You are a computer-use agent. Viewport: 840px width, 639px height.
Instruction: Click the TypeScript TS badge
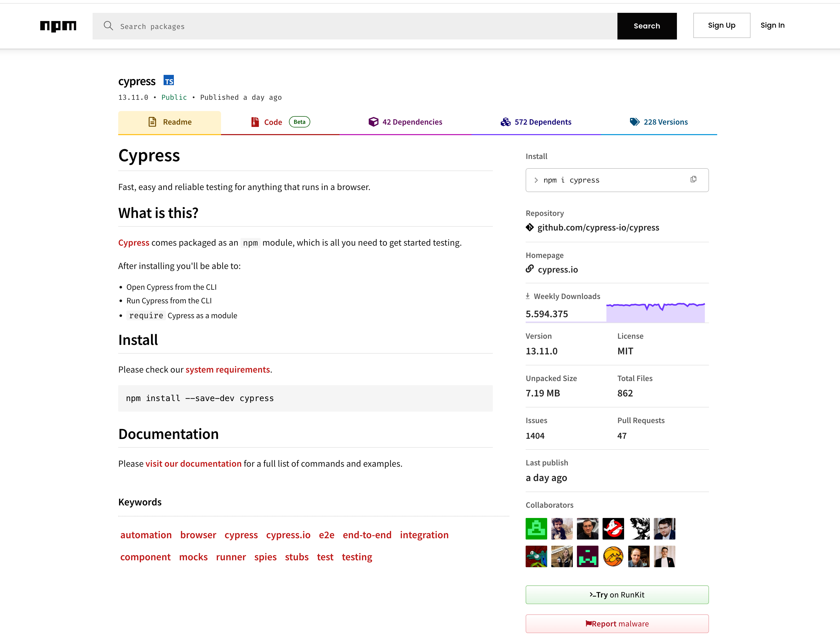click(169, 81)
